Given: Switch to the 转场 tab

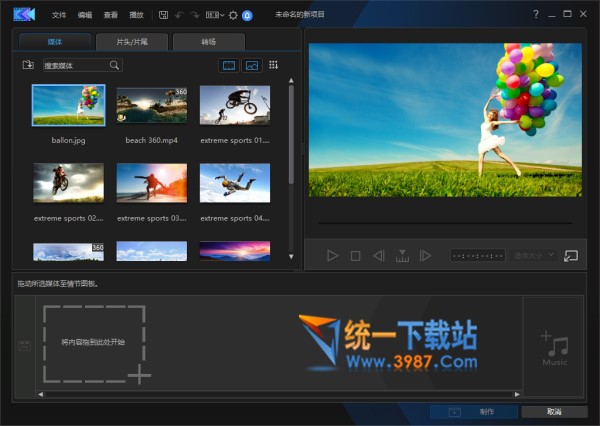Looking at the screenshot, I should pos(209,42).
